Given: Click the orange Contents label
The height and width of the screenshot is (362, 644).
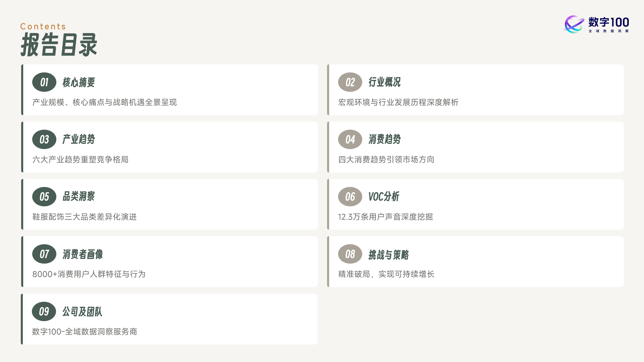Looking at the screenshot, I should point(43,26).
